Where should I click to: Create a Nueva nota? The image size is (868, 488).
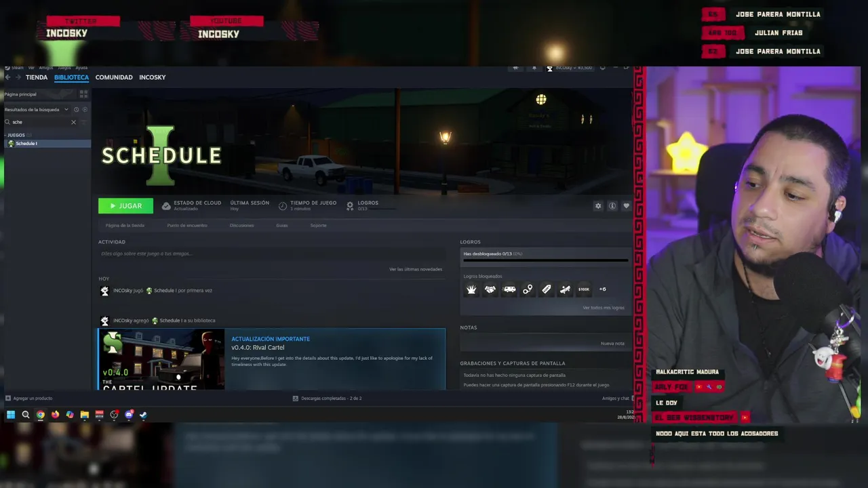[612, 344]
